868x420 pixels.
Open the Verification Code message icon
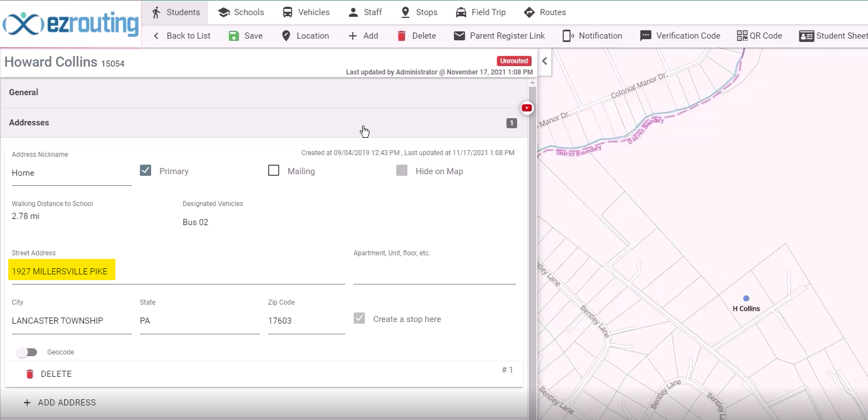(x=646, y=36)
